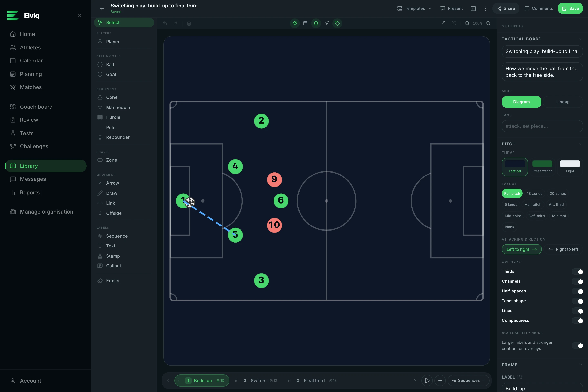The height and width of the screenshot is (392, 588).
Task: Zoom out of the canvas
Action: coord(467,23)
